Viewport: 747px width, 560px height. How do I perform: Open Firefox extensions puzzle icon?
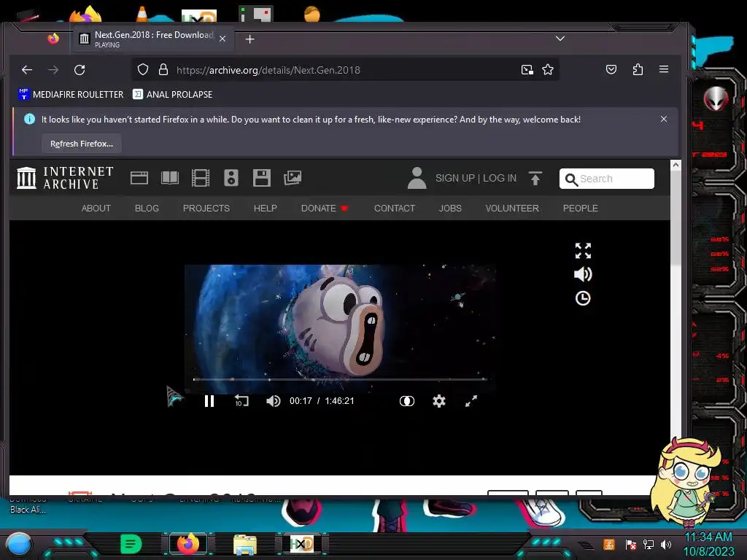pos(638,70)
